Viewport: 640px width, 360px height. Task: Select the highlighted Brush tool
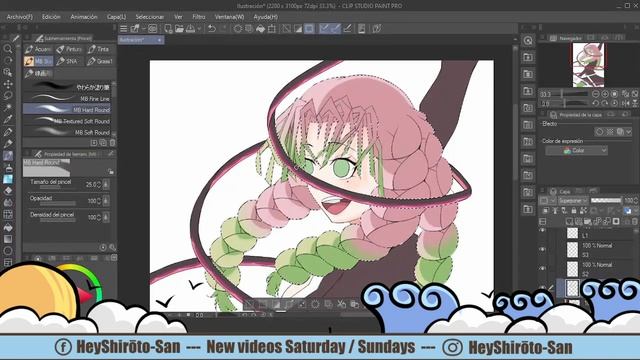8,156
